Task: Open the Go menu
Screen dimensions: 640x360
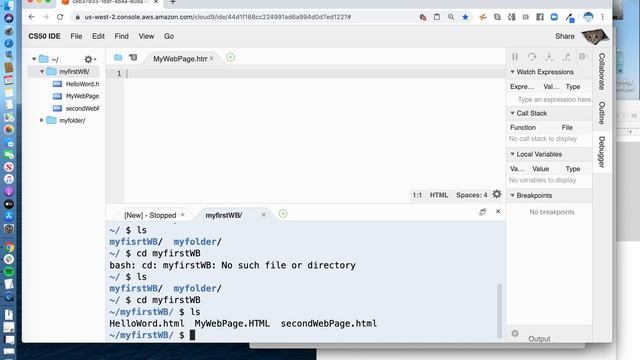Action: (x=169, y=36)
